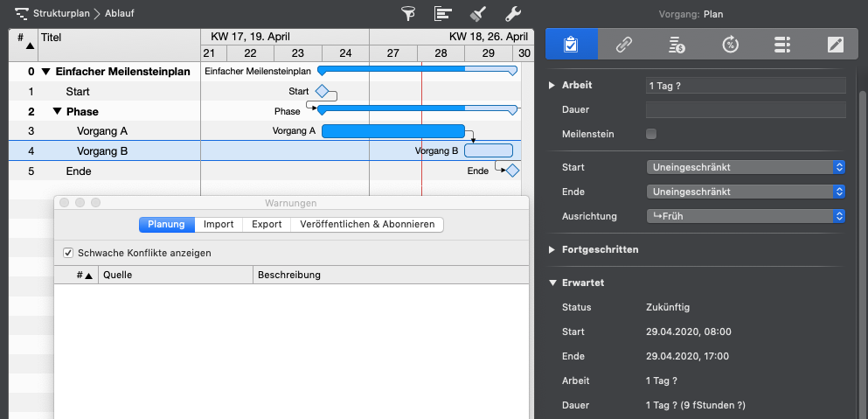Image resolution: width=868 pixels, height=419 pixels.
Task: Open the finance costs inspector tab
Action: click(x=677, y=45)
